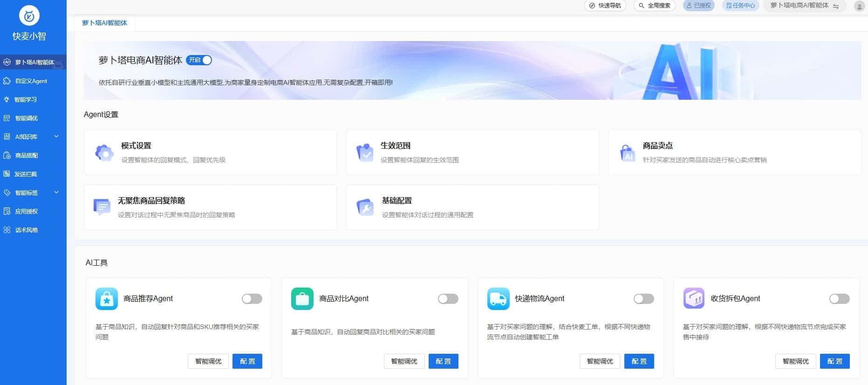Click the 基础配置 wrench icon
This screenshot has height=385, width=868.
point(365,207)
